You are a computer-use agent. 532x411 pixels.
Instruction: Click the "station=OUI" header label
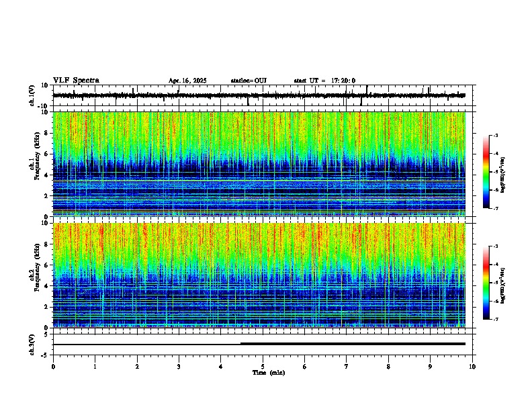tap(249, 81)
